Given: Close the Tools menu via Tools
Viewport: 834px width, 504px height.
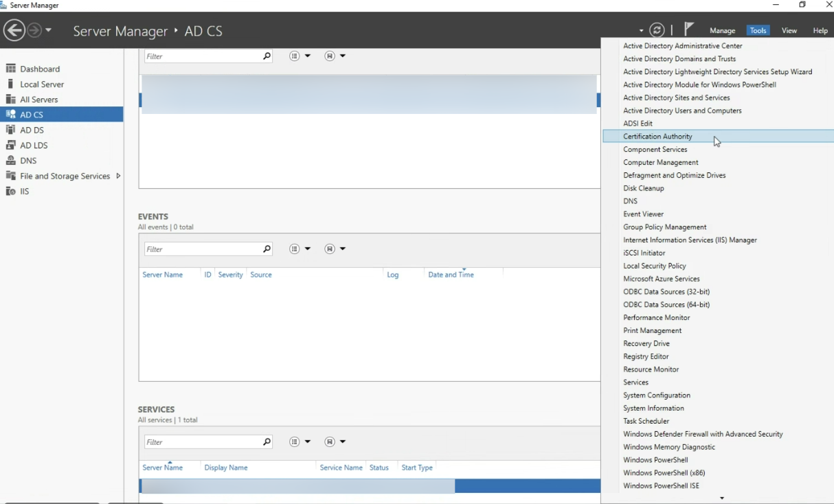Looking at the screenshot, I should tap(758, 30).
